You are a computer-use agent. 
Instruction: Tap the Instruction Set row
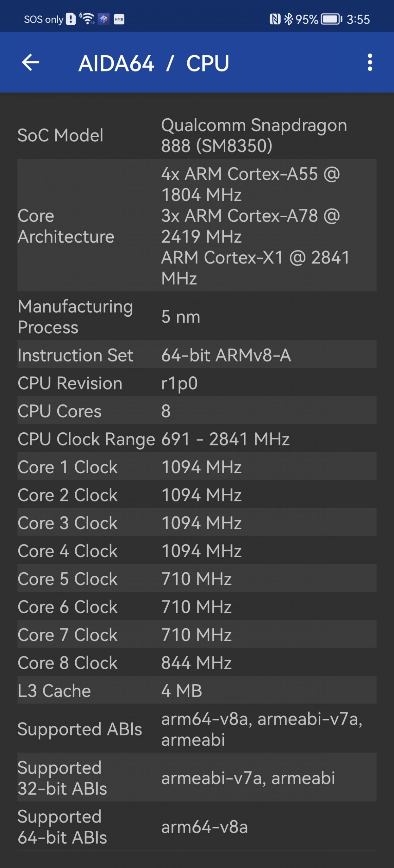pyautogui.click(x=197, y=355)
